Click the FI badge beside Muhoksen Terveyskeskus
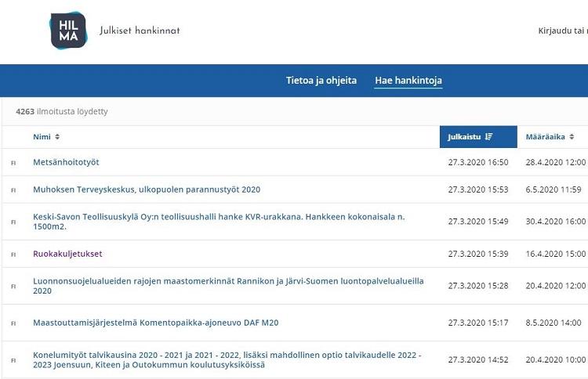Screen dimensions: 588x379 click(13, 190)
